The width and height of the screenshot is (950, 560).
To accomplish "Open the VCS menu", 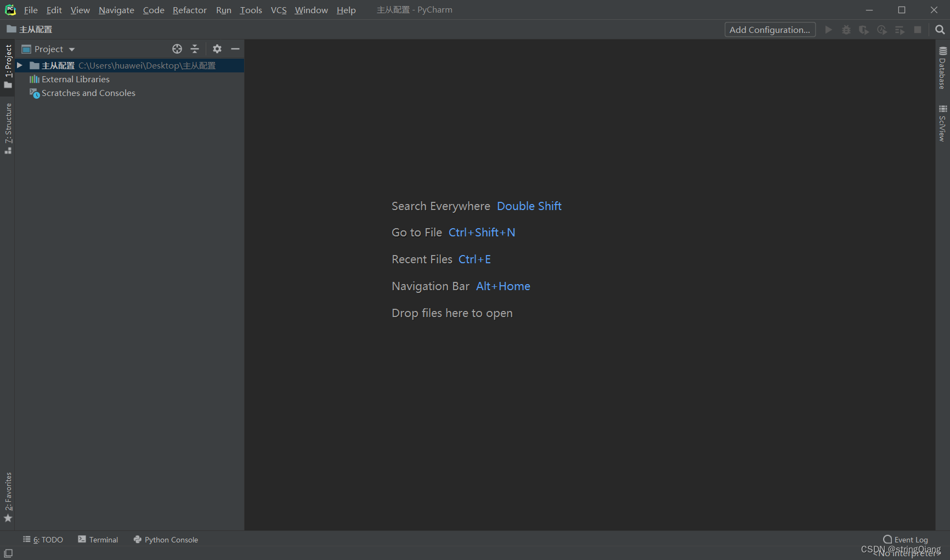I will click(x=279, y=10).
